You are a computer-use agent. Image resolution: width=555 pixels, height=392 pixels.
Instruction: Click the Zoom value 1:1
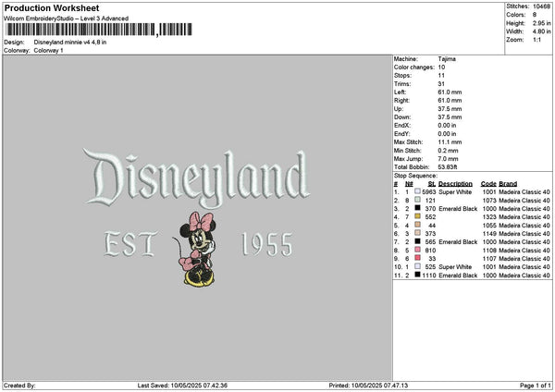pyautogui.click(x=536, y=40)
